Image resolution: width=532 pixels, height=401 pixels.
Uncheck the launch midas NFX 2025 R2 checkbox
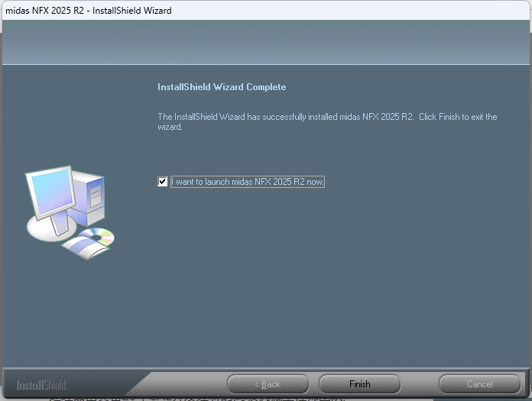[163, 182]
